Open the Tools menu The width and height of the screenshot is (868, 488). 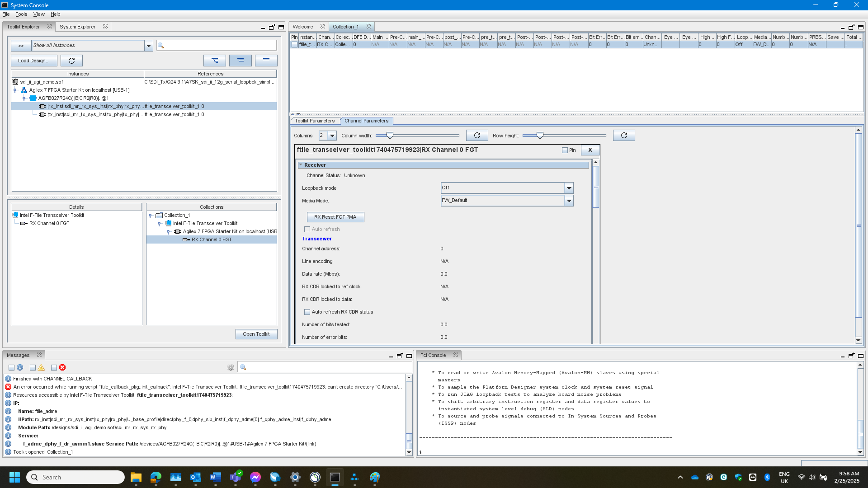tap(21, 14)
